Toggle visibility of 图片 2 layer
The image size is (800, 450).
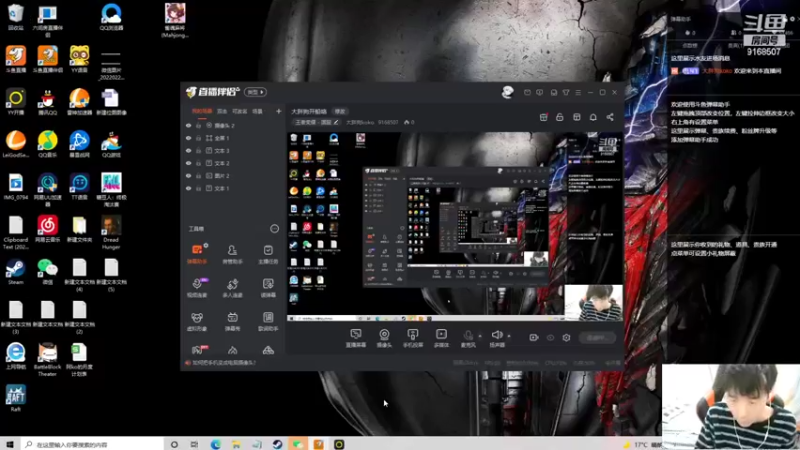(188, 176)
